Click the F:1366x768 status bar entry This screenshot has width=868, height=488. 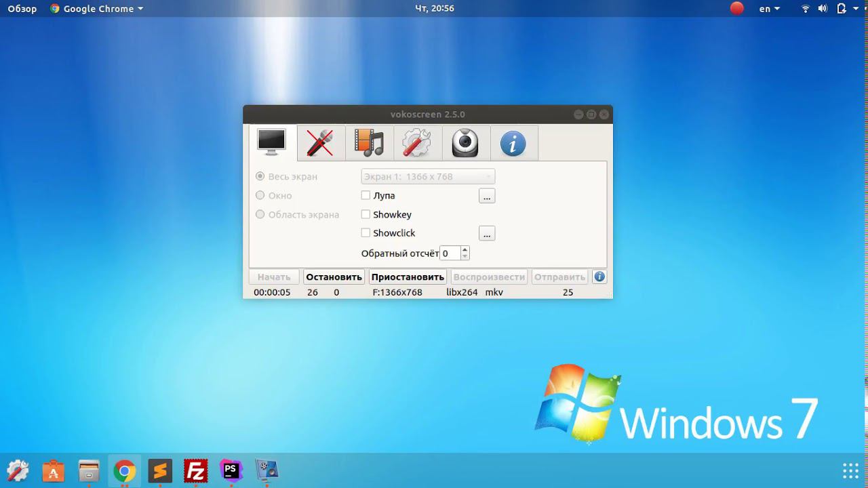coord(397,292)
